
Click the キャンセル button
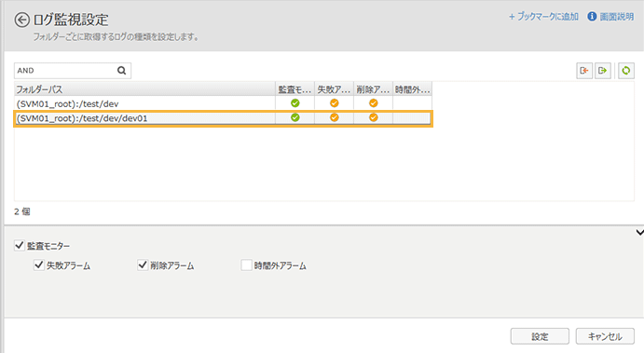click(605, 336)
